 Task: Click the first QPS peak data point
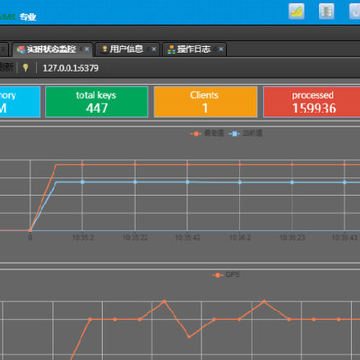164,301
